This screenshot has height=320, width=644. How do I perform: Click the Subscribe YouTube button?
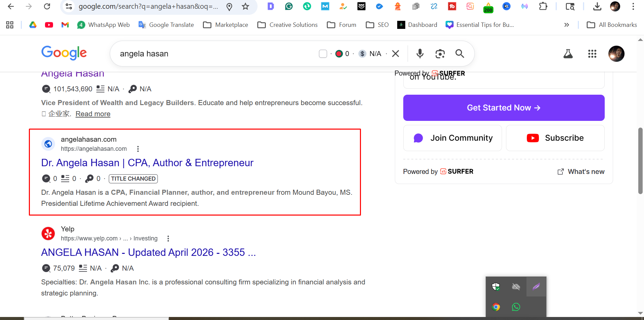555,138
